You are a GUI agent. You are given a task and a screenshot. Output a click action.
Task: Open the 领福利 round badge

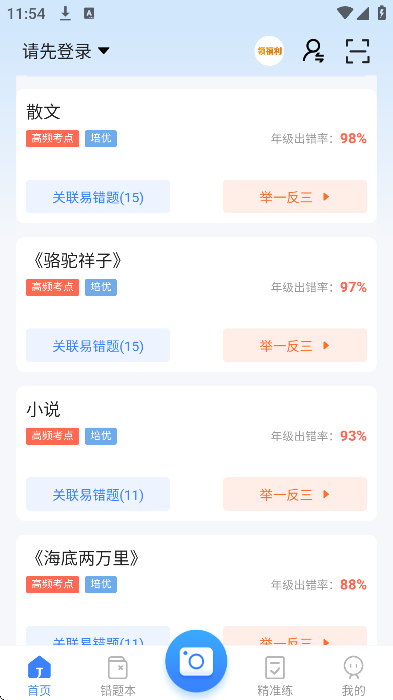(269, 51)
